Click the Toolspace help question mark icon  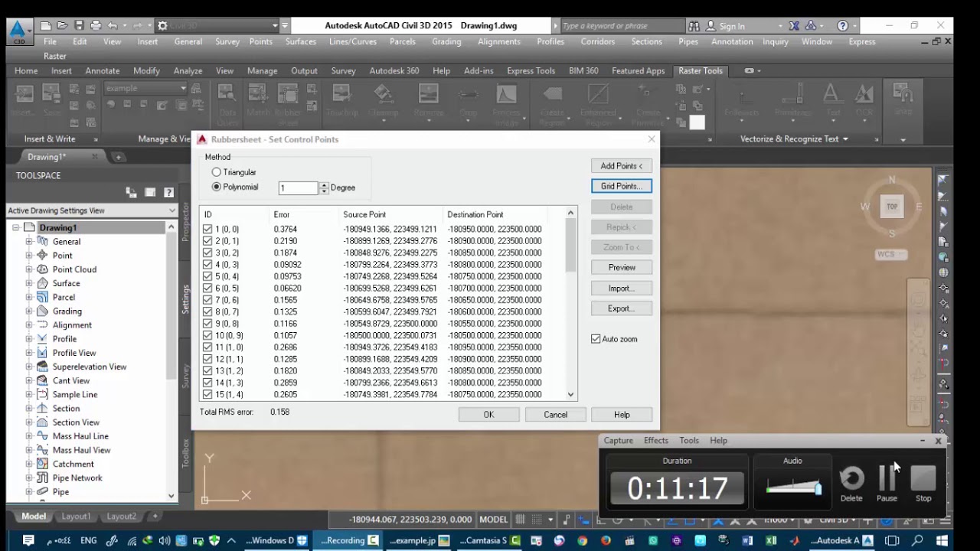point(168,192)
